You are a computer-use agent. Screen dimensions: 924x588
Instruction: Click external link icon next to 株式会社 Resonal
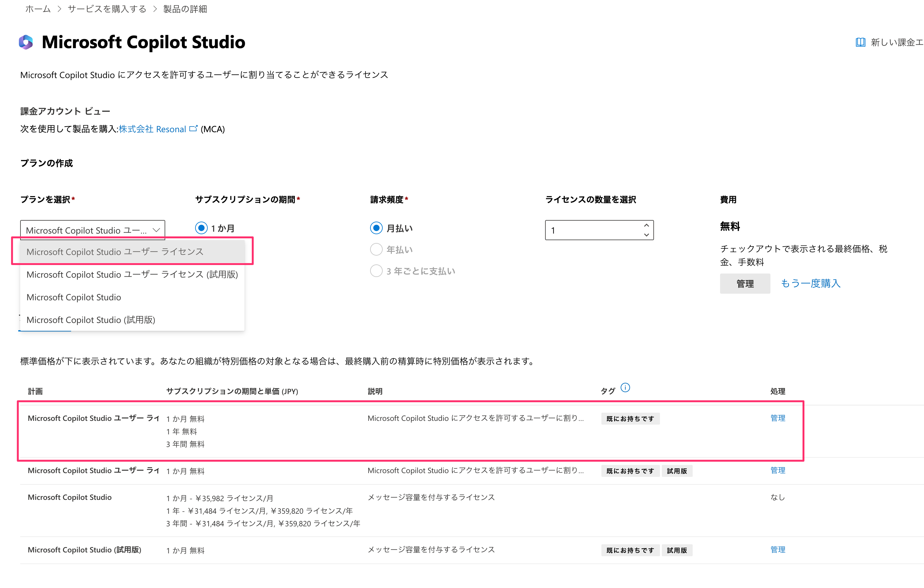pyautogui.click(x=194, y=128)
